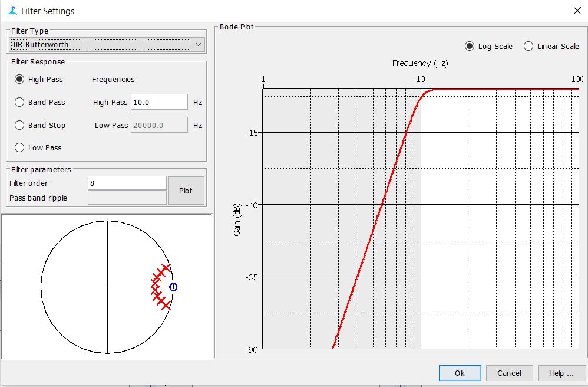Click the red gain curve in Bode plot
The height and width of the screenshot is (387, 588).
click(383, 204)
